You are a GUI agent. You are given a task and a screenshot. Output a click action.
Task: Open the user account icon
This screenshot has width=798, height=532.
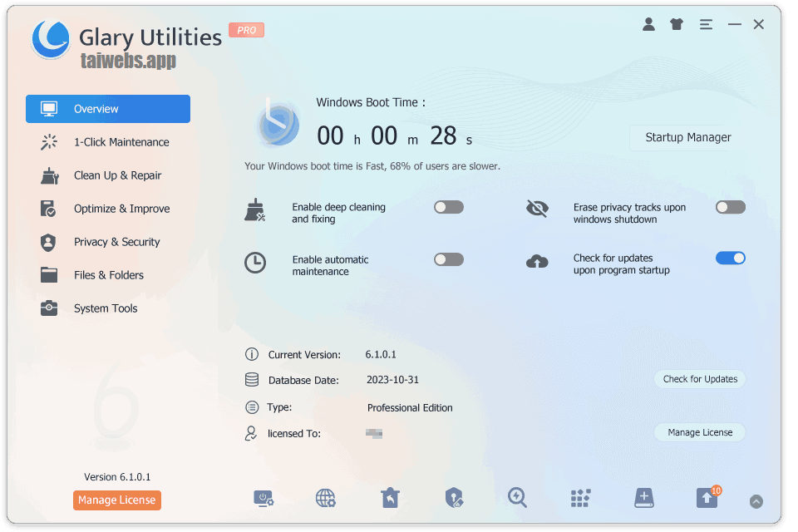coord(648,24)
